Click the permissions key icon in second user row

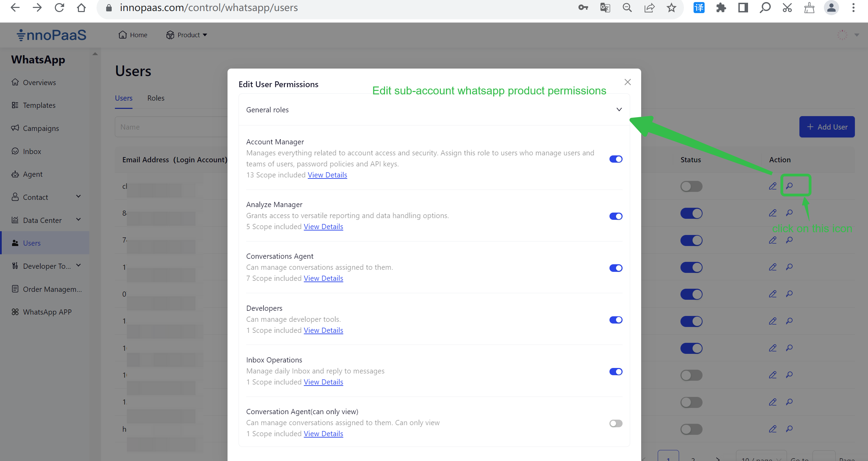tap(789, 213)
